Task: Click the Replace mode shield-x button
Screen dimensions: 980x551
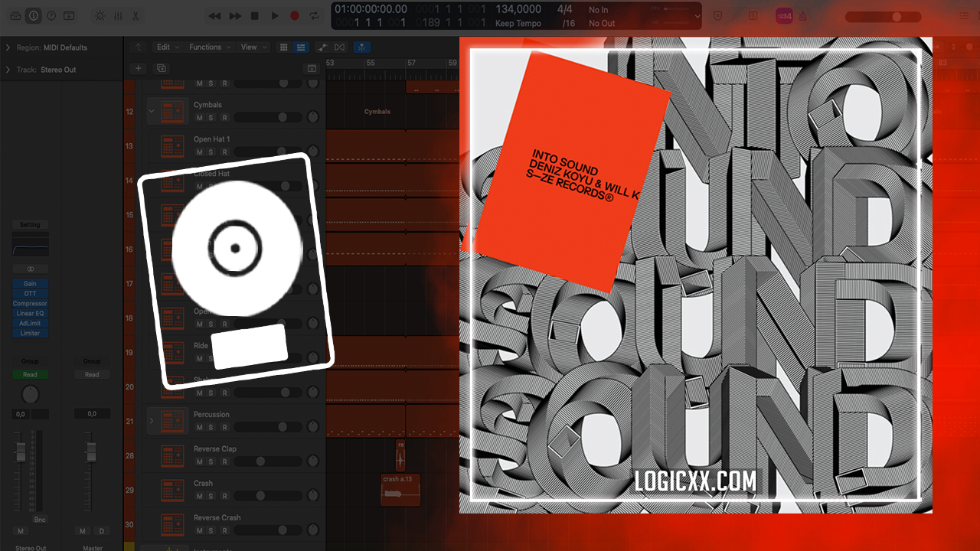Action: coord(717,15)
